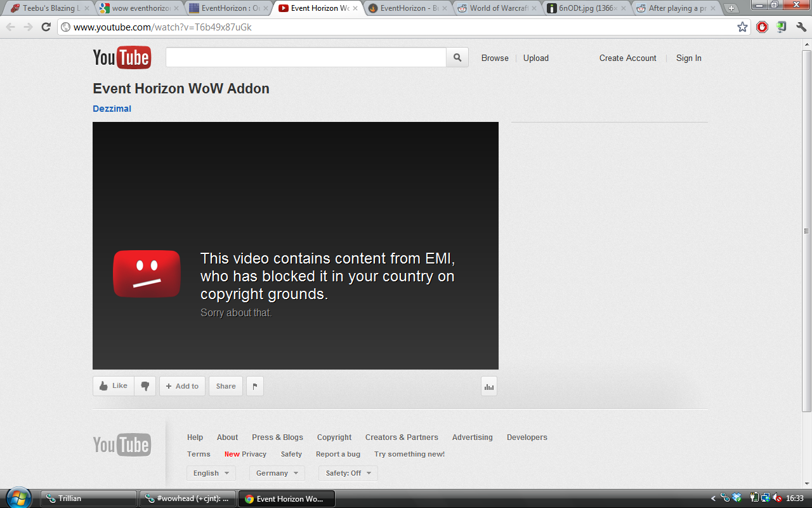Switch to the World of Warcraft tab

[x=498, y=9]
